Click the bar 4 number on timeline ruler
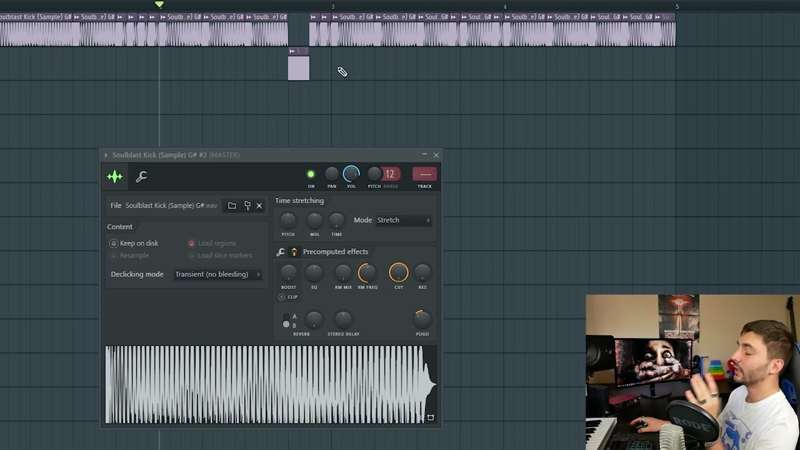 (505, 7)
